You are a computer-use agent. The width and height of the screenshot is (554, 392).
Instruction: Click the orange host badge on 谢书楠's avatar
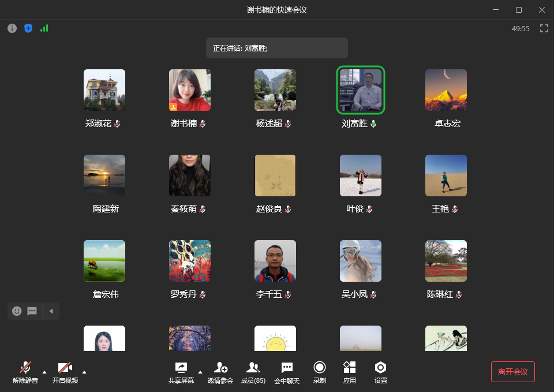[x=173, y=107]
